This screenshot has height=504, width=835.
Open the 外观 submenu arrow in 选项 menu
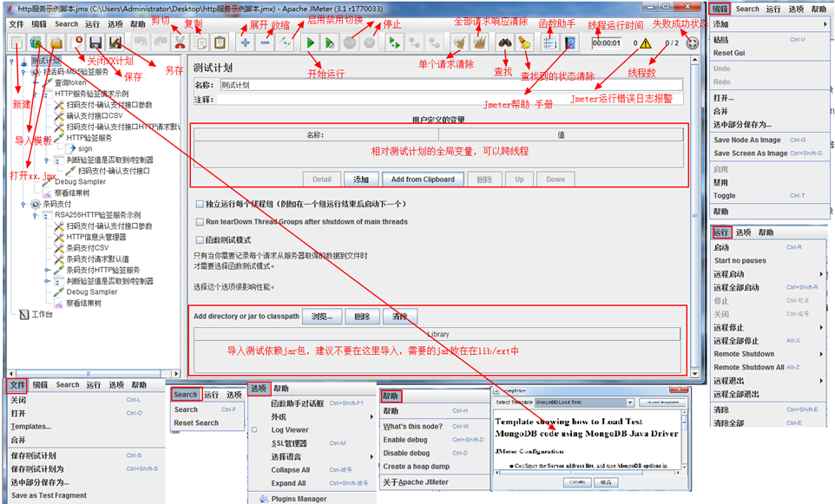tap(371, 416)
